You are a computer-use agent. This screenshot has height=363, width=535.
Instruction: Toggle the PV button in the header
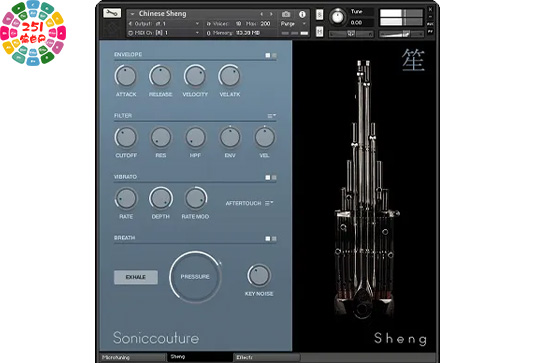[430, 31]
